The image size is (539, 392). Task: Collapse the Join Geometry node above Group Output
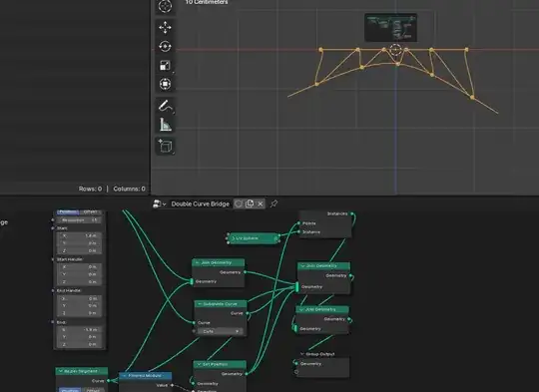(301, 309)
